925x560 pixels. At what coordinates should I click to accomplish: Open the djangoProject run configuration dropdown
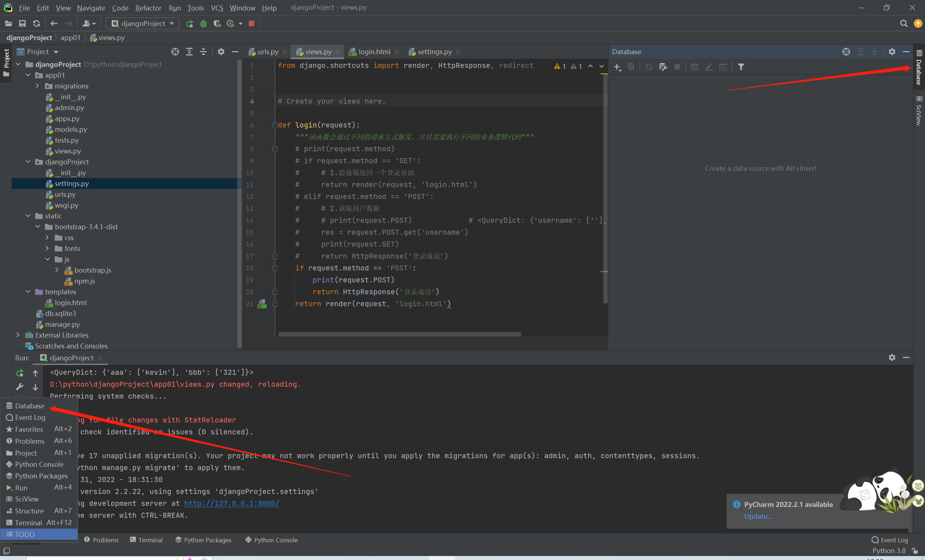point(143,23)
